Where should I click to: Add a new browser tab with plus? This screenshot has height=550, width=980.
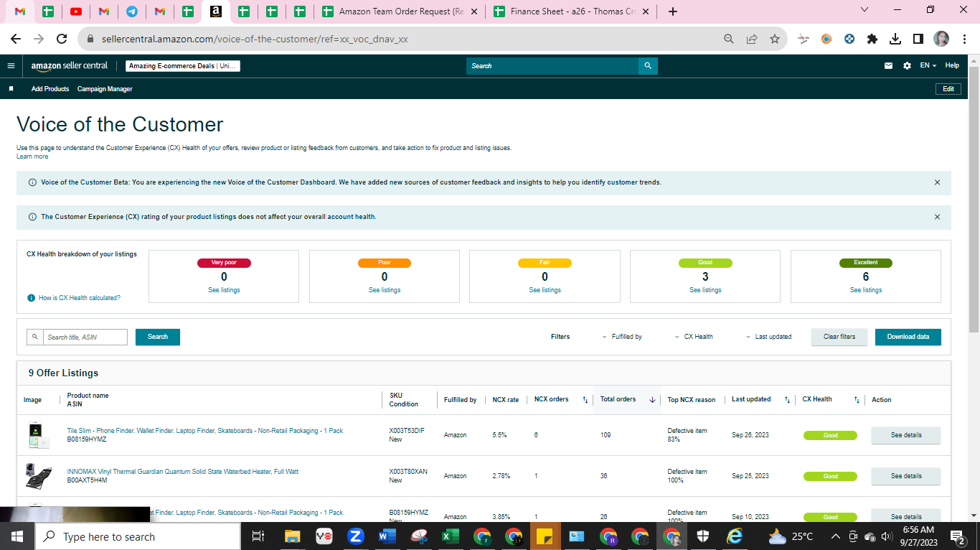coord(672,11)
